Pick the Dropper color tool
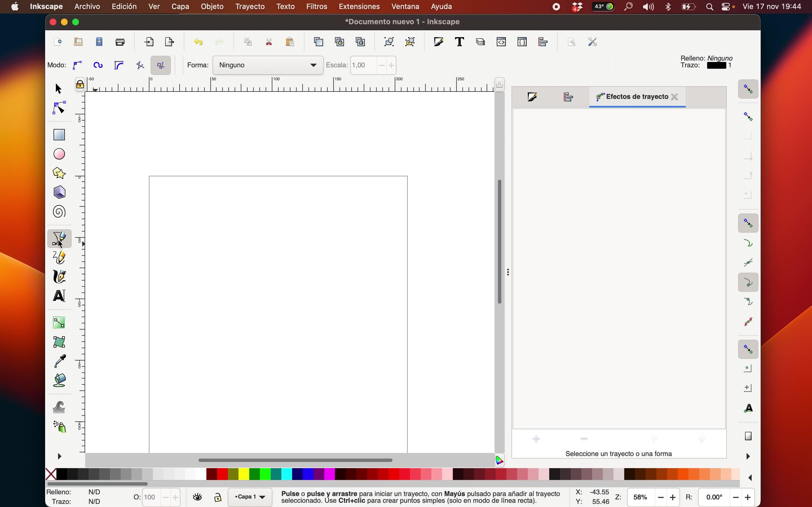This screenshot has width=812, height=507. [59, 361]
